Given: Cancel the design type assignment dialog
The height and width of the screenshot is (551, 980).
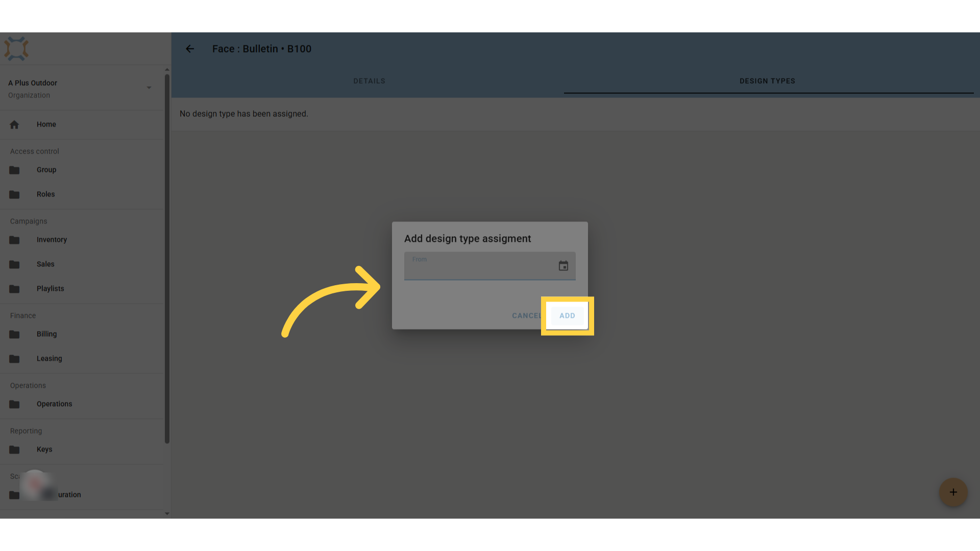Looking at the screenshot, I should click(527, 316).
